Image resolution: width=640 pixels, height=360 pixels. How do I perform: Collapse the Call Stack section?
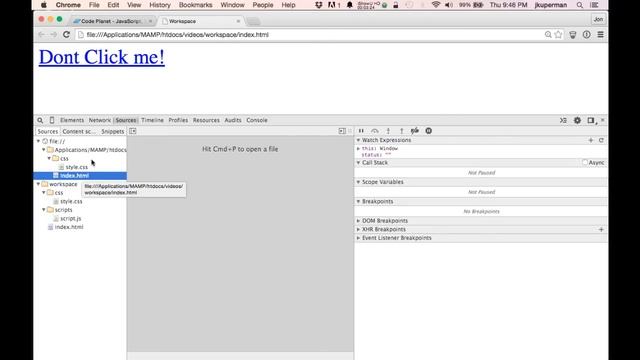tap(358, 162)
